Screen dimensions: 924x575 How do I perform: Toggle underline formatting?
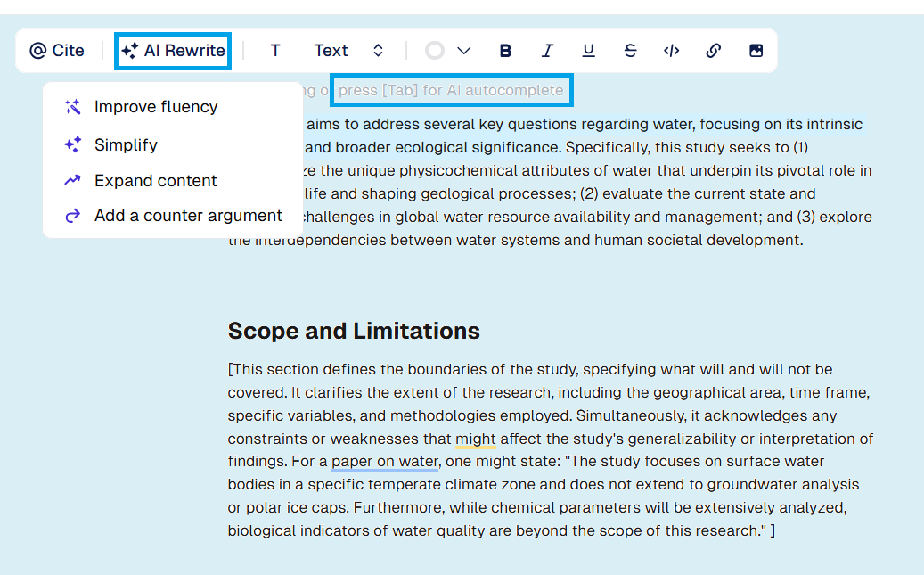click(588, 51)
